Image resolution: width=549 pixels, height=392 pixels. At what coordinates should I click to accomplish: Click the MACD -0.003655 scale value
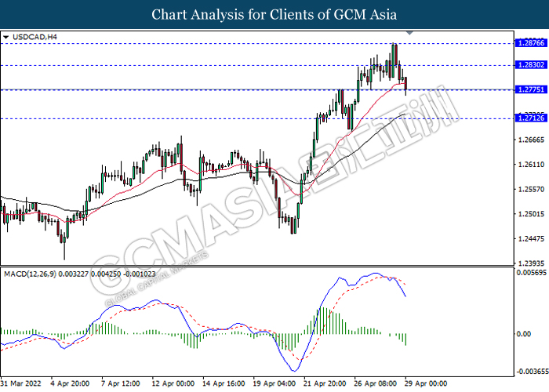pyautogui.click(x=532, y=372)
